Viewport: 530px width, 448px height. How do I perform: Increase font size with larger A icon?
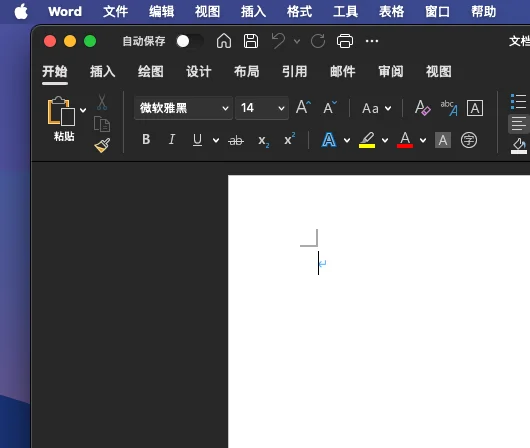coord(303,108)
